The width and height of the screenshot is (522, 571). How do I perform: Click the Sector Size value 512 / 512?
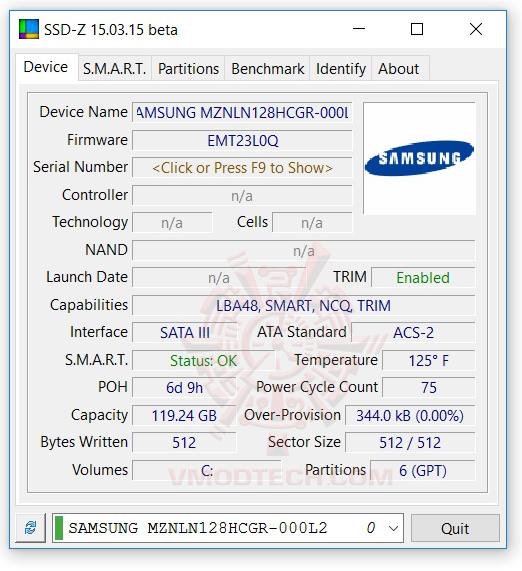click(x=410, y=442)
